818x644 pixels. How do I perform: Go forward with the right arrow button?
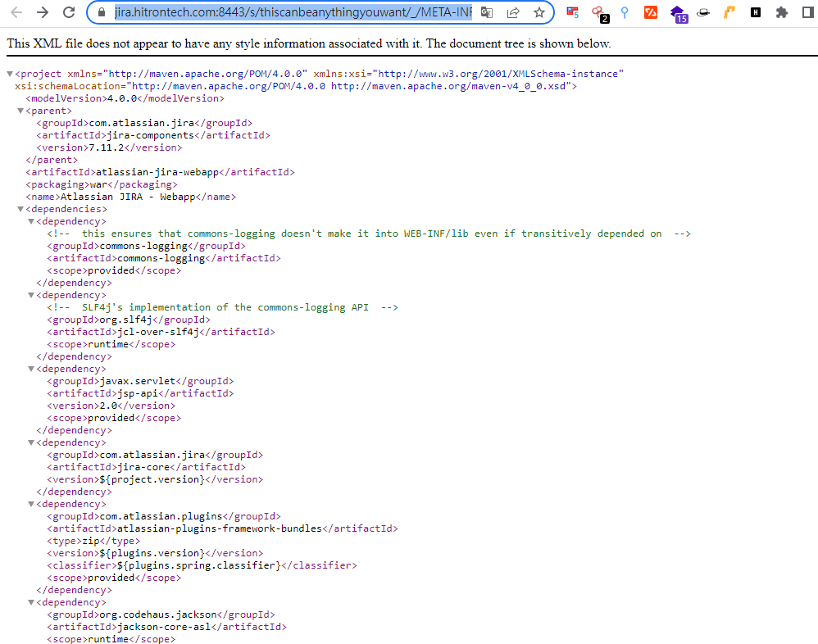(43, 12)
